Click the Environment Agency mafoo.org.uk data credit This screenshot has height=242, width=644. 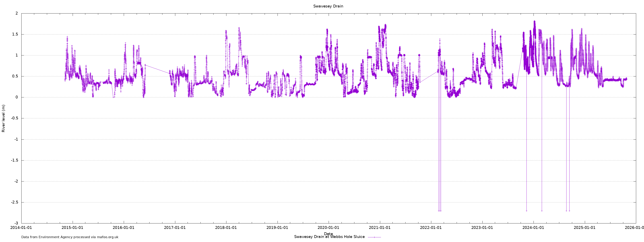pyautogui.click(x=70, y=237)
